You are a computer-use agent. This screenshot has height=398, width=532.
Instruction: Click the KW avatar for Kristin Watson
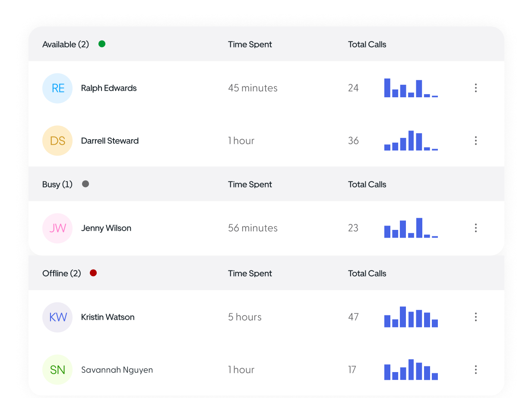click(x=57, y=317)
